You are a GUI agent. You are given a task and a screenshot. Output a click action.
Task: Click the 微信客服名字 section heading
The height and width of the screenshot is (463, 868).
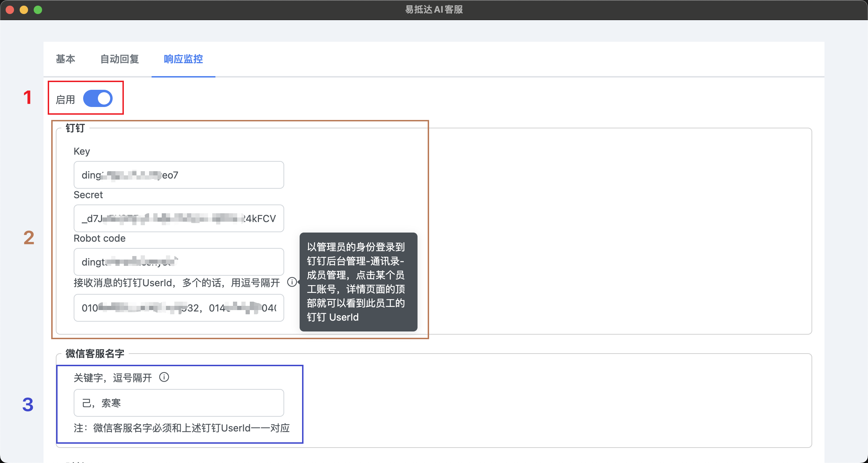tap(95, 354)
